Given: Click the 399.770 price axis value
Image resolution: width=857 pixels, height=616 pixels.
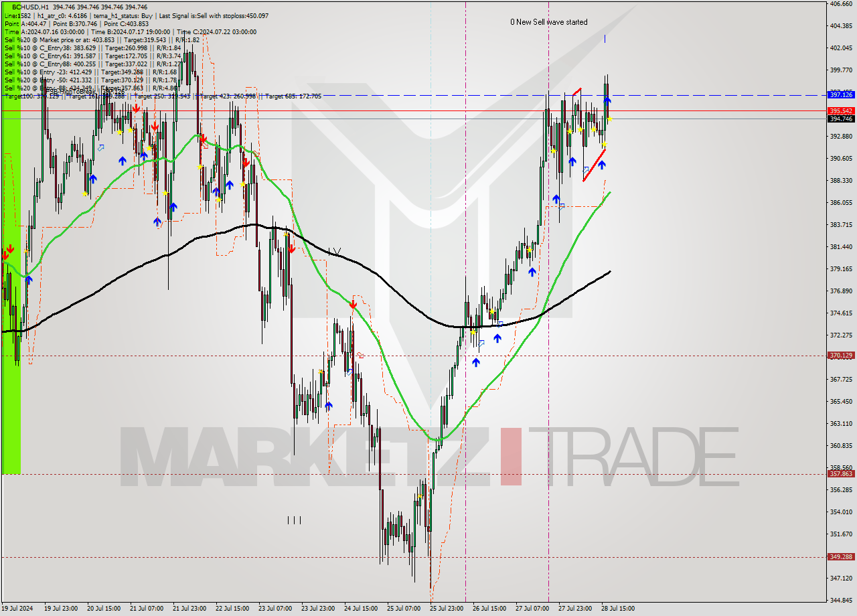Looking at the screenshot, I should coord(840,70).
